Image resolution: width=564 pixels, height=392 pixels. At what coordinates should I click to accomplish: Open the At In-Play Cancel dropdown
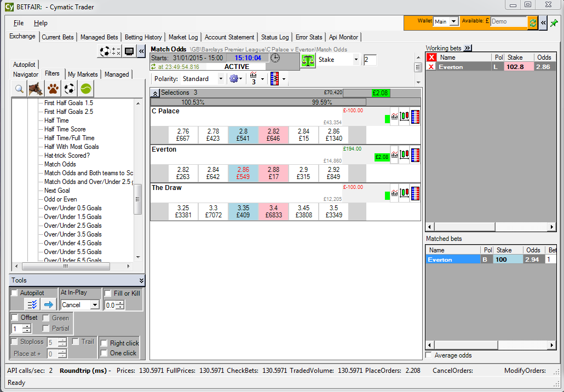click(95, 305)
